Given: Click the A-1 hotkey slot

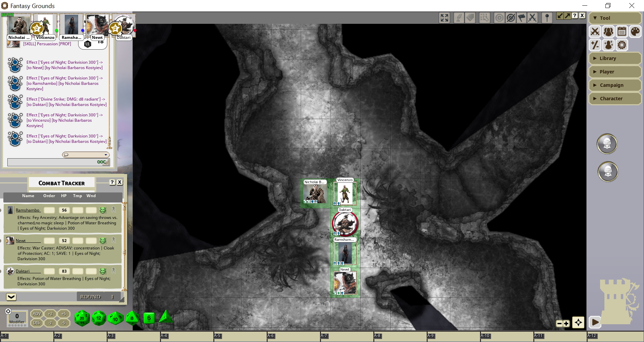Looking at the screenshot, I should click(x=27, y=337).
